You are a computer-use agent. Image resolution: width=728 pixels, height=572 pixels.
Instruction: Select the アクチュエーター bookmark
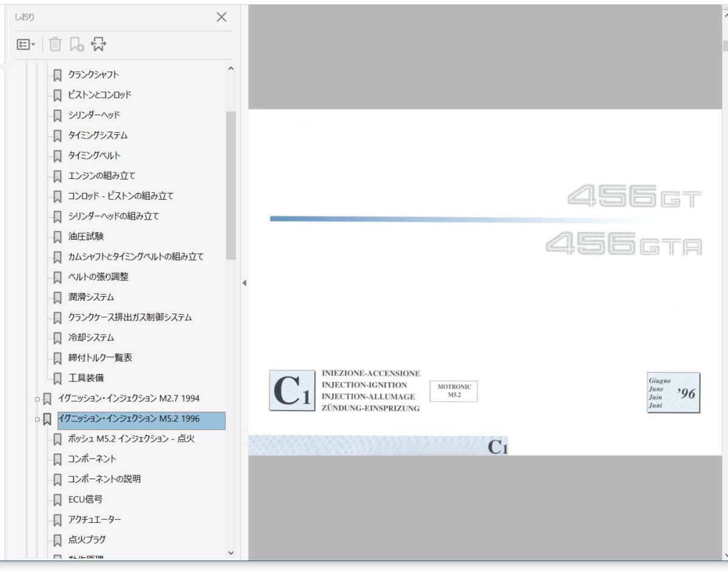coord(95,519)
